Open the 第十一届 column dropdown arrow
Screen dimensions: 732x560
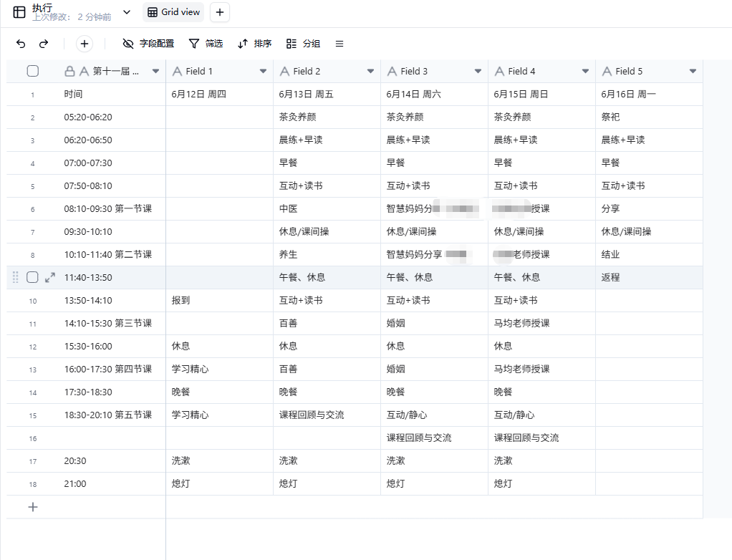(x=155, y=72)
